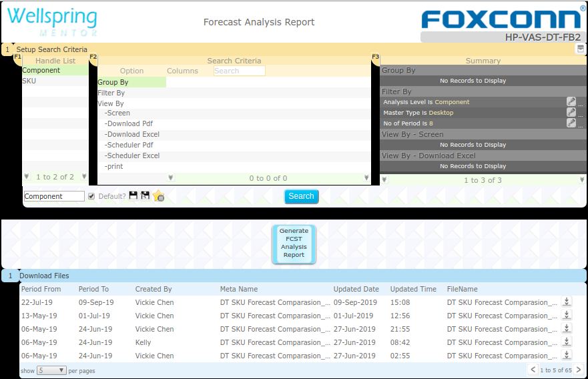Click Master Type Is Desktop summary text
The height and width of the screenshot is (379, 588).
[x=418, y=113]
